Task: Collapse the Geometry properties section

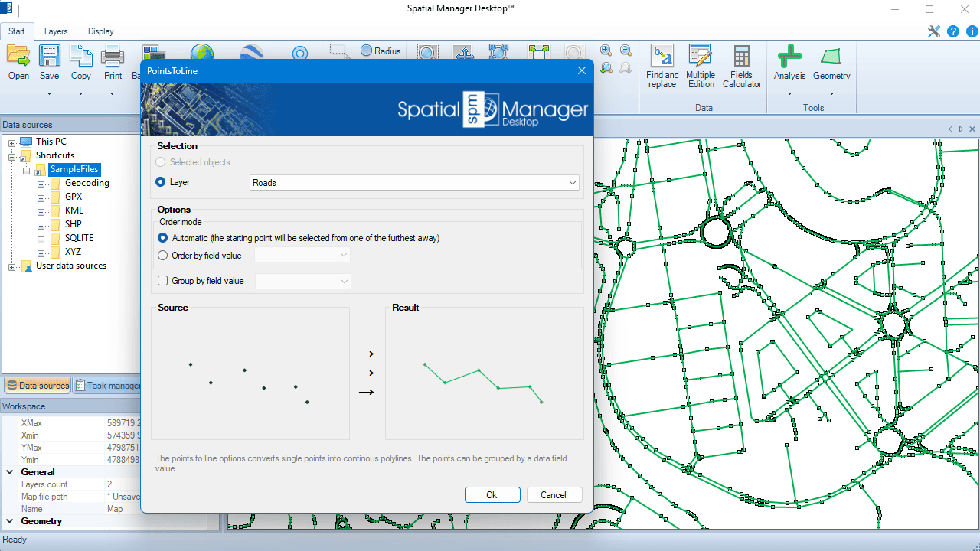Action: point(9,521)
